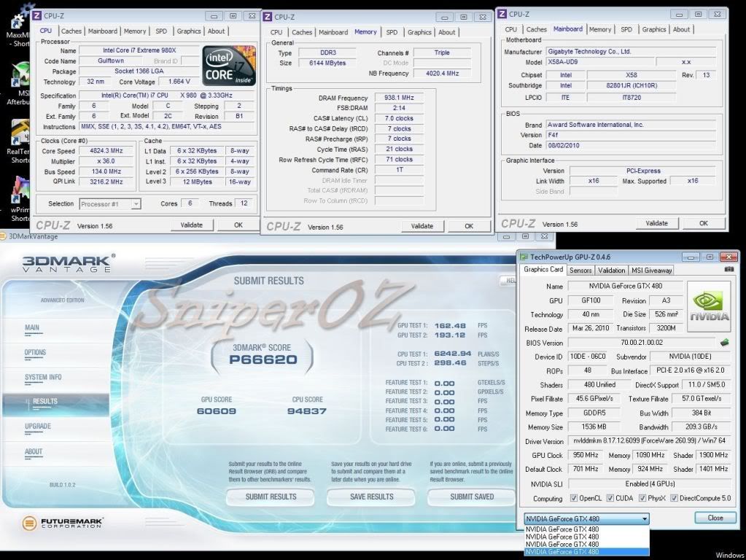746x560 pixels.
Task: Click the BIOS Version field in GPU-Z
Action: pos(642,342)
